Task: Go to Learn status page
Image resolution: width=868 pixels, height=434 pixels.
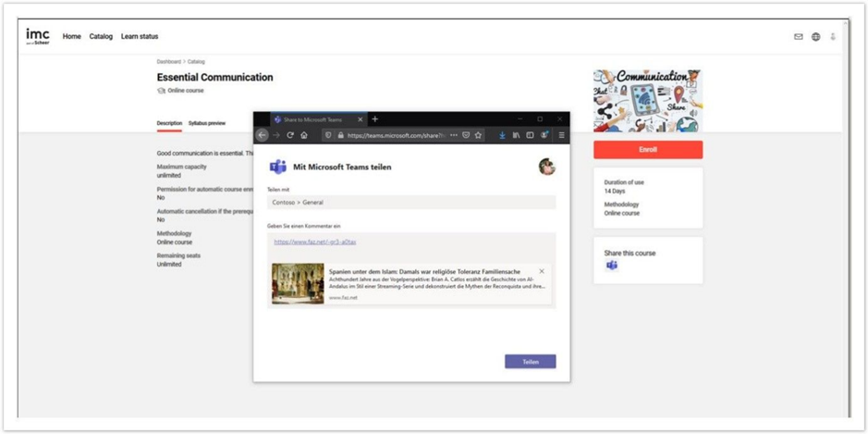Action: pyautogui.click(x=140, y=37)
